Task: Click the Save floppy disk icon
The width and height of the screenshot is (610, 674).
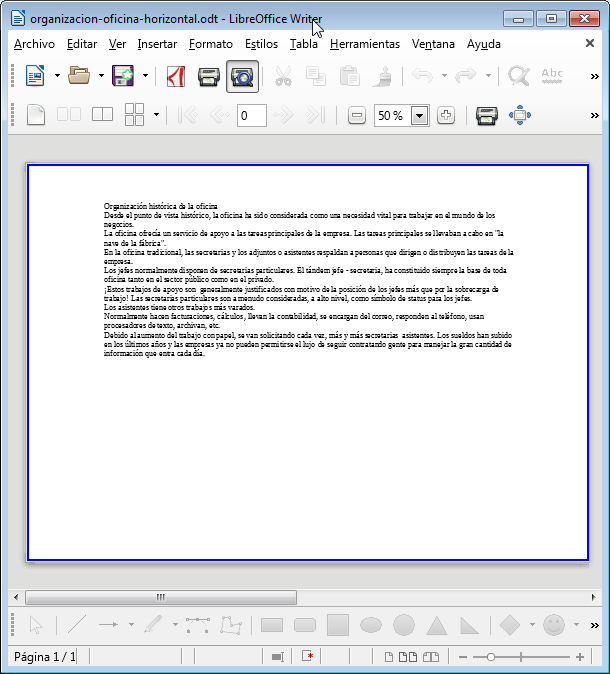Action: (x=123, y=76)
